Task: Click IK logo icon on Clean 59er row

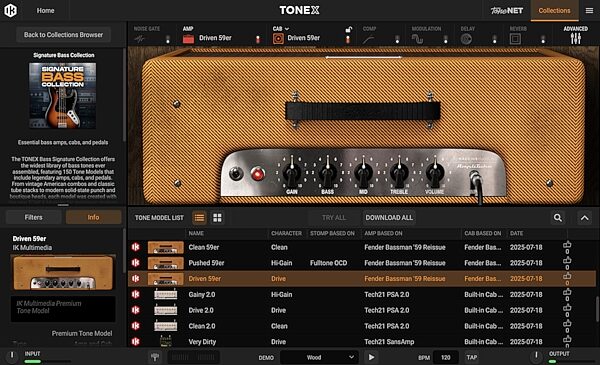Action: tap(135, 247)
